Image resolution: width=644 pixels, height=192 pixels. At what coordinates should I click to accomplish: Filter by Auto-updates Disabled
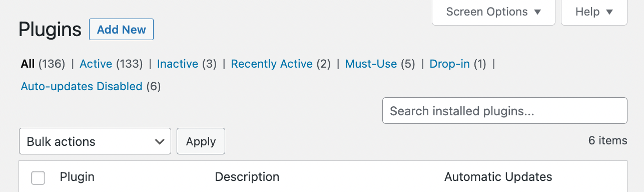(x=82, y=86)
